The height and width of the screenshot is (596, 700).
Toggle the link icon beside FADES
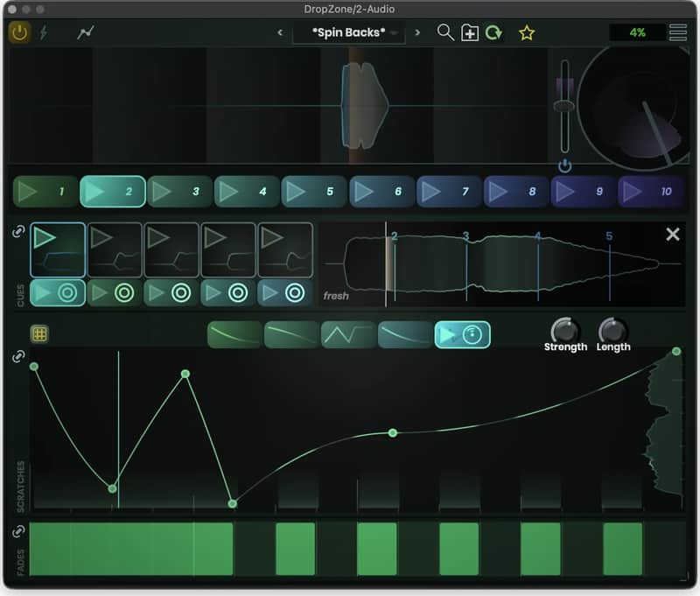(18, 531)
